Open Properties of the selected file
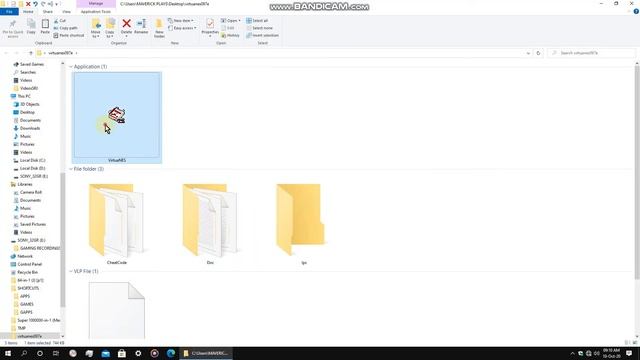Image resolution: width=640 pixels, height=360 pixels. [210, 27]
